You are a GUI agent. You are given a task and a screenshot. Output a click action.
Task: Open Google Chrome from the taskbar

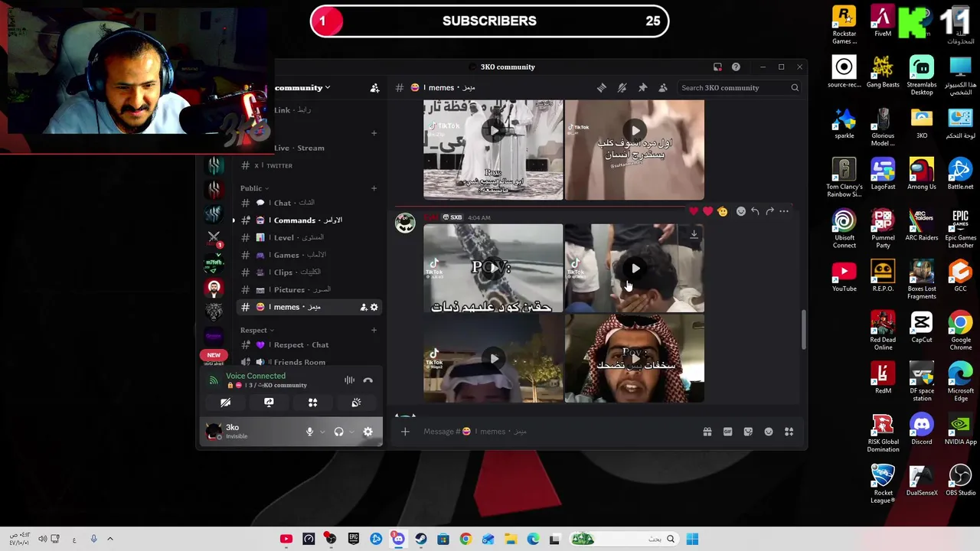tap(465, 539)
